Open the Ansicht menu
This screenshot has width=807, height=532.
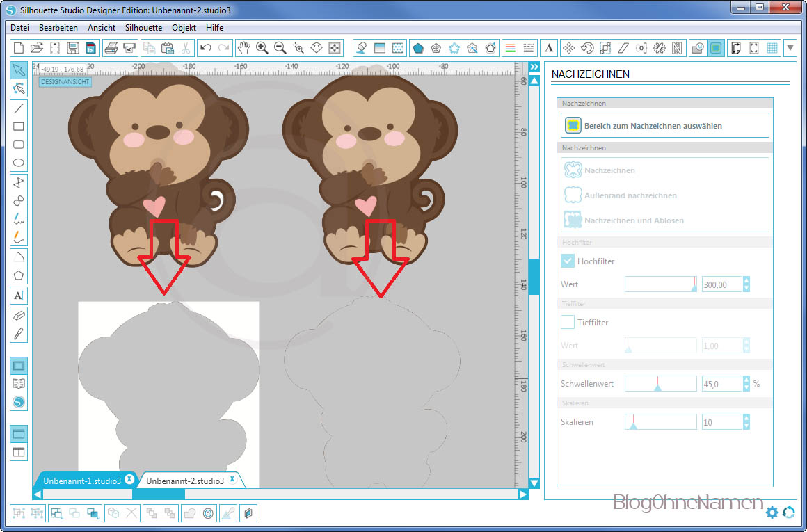tap(102, 28)
